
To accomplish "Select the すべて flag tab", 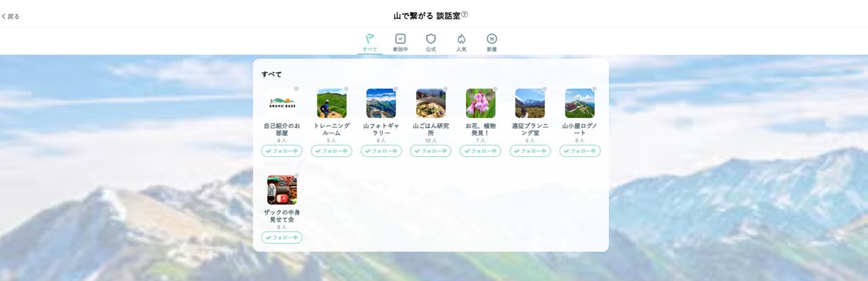I will click(x=370, y=42).
